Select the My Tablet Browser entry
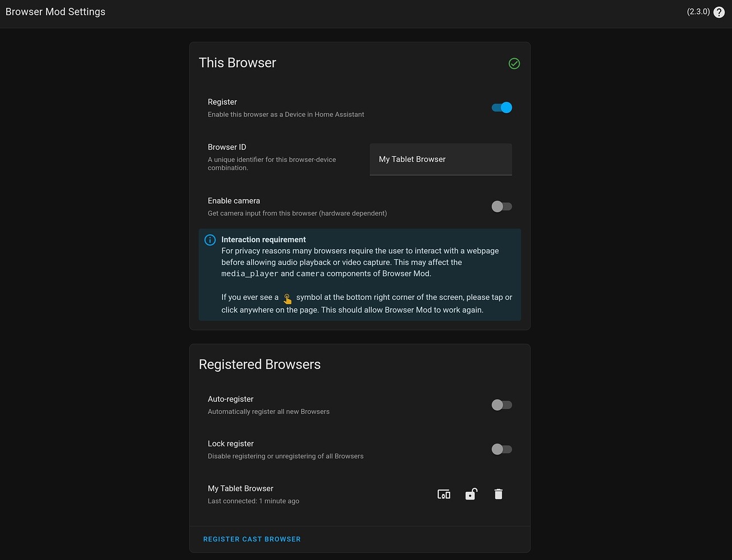Screen dimensions: 732x560 tap(240, 488)
